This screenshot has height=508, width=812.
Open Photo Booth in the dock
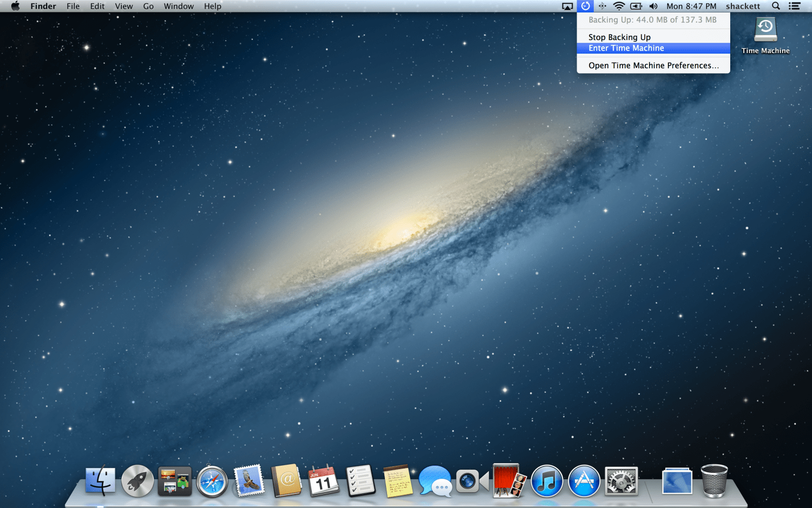[508, 481]
